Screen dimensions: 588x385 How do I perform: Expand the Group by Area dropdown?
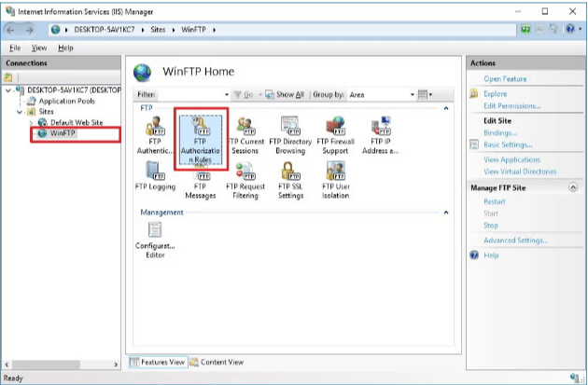point(412,94)
